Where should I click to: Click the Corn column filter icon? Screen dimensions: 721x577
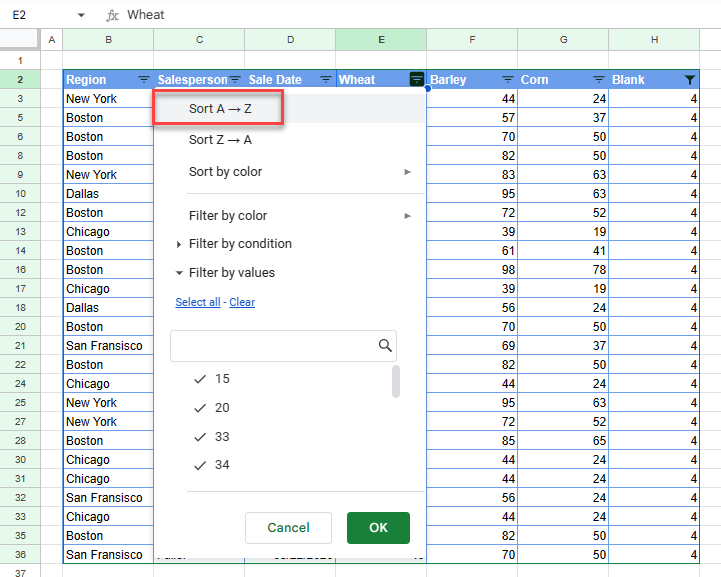point(599,80)
